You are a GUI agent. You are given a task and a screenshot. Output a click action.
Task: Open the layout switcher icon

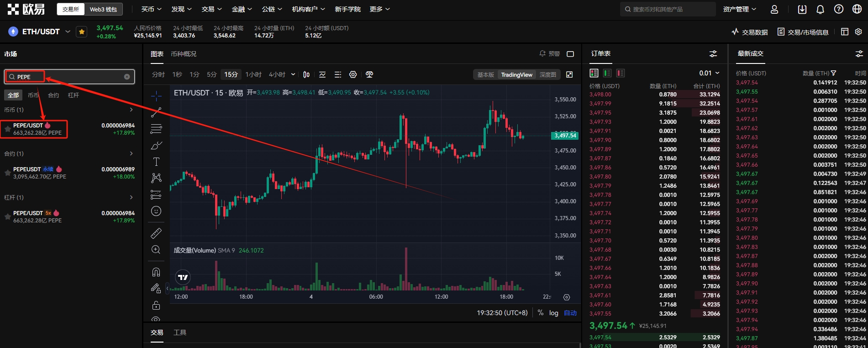[845, 32]
